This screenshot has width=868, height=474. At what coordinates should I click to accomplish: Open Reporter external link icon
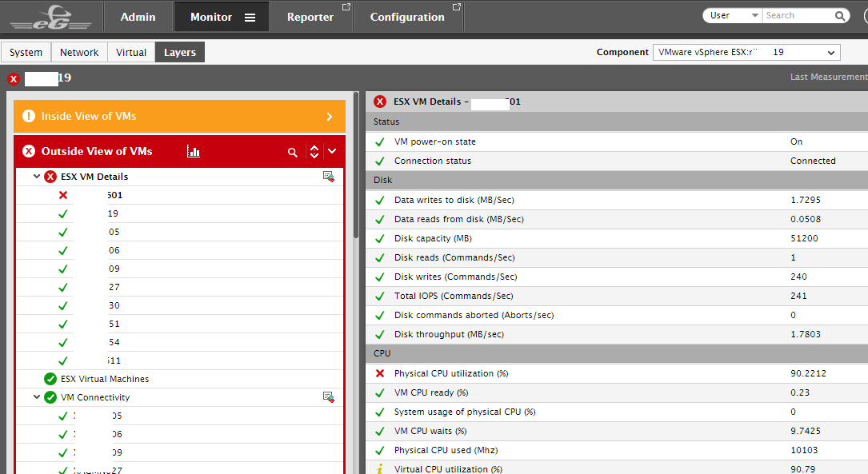tap(346, 7)
